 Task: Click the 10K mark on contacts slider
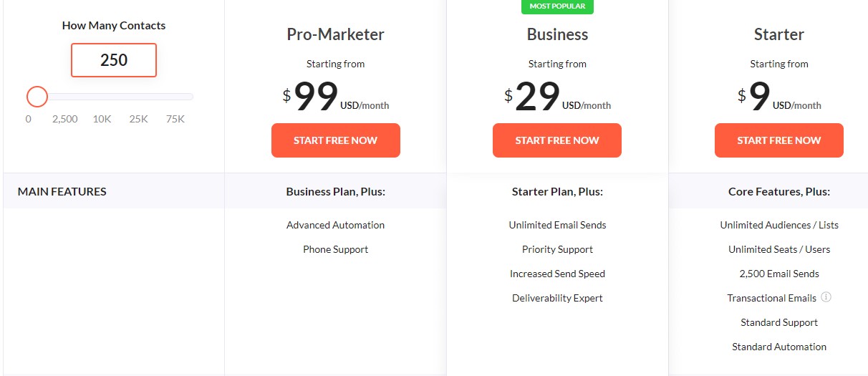[102, 119]
